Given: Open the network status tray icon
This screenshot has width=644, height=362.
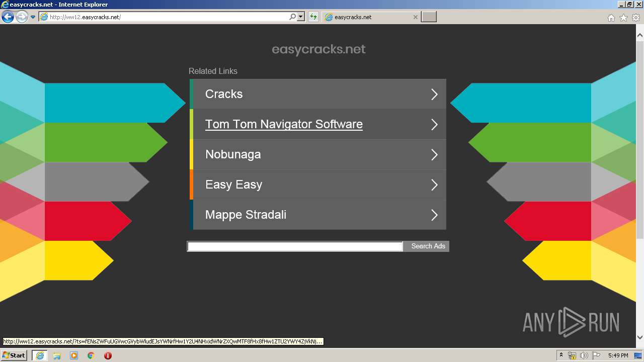Looking at the screenshot, I should point(572,355).
